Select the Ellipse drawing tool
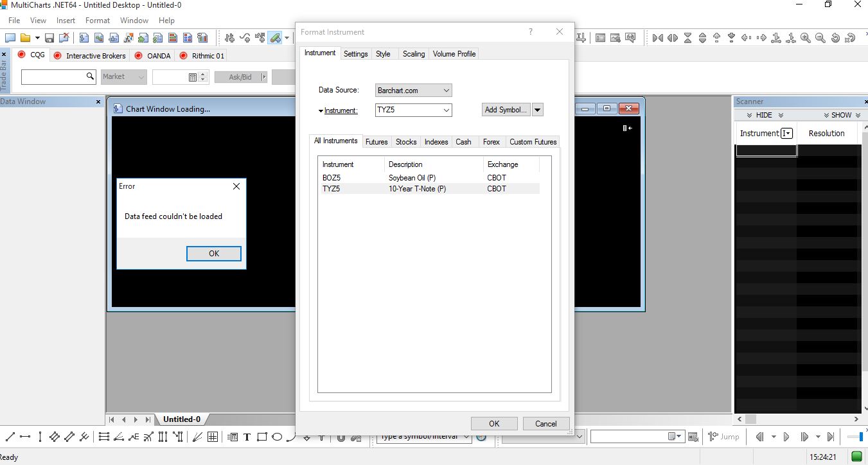The height and width of the screenshot is (465, 868). [x=277, y=437]
